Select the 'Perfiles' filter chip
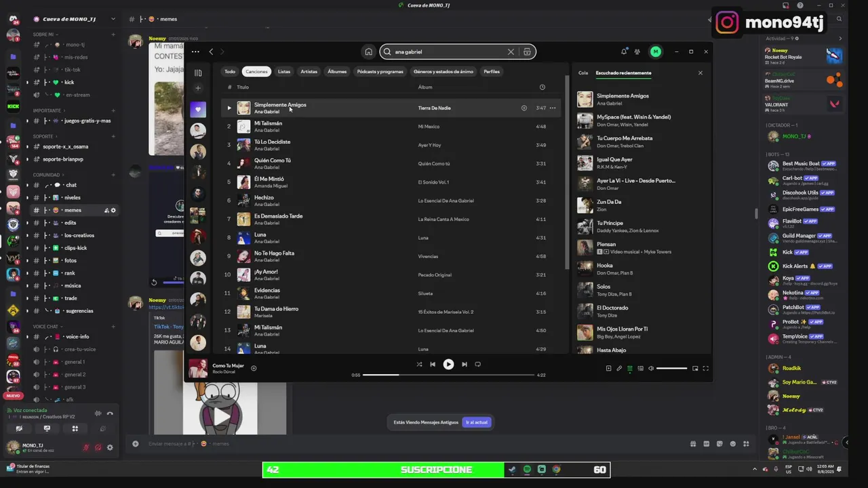Screen dimensions: 868x488 (492, 71)
